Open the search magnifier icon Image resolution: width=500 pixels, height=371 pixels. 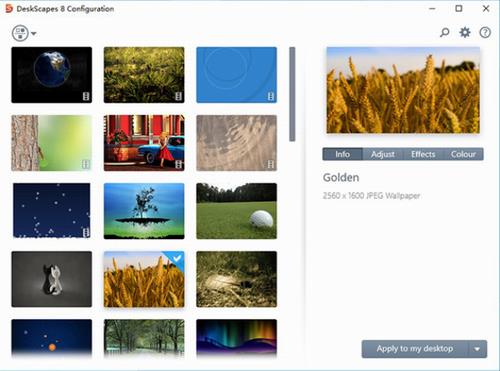444,32
